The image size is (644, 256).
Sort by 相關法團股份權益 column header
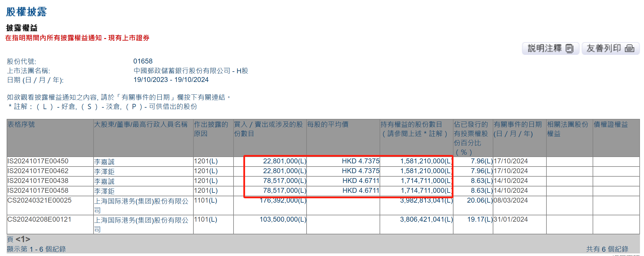(x=568, y=129)
